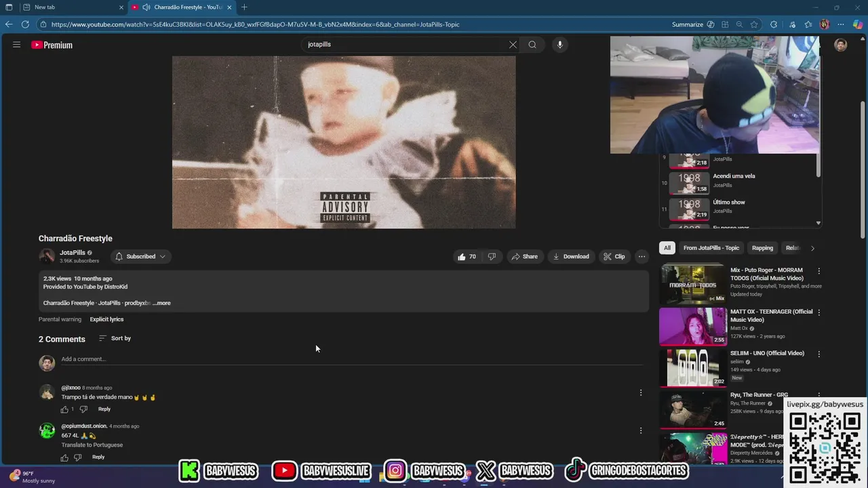Like the comment by @jixnoo
The image size is (868, 488).
65,409
